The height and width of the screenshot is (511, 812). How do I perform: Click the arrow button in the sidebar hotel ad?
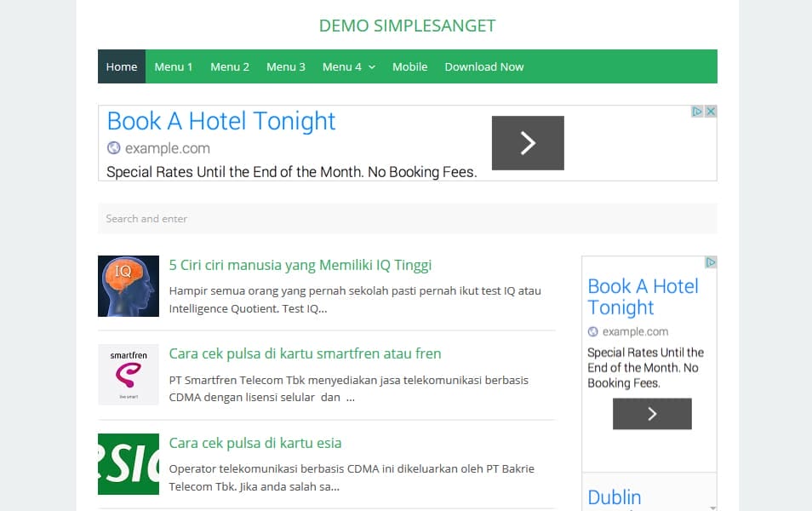click(652, 414)
